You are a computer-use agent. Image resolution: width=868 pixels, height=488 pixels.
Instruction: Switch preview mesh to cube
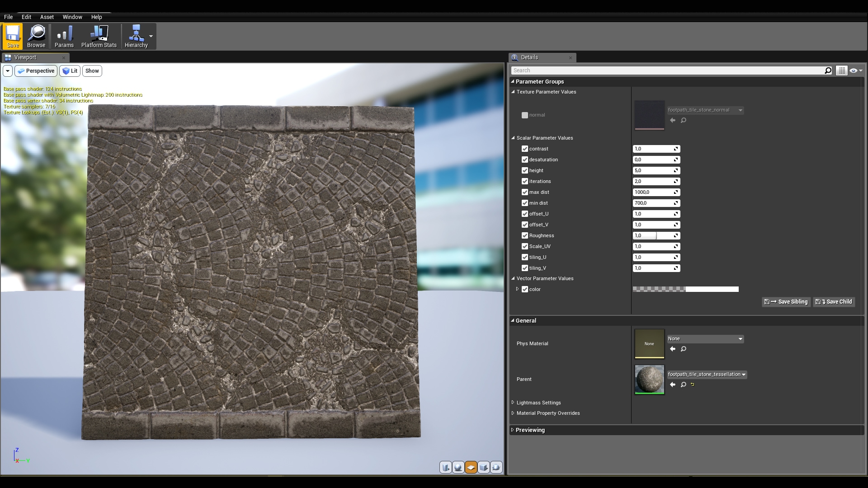tap(483, 467)
